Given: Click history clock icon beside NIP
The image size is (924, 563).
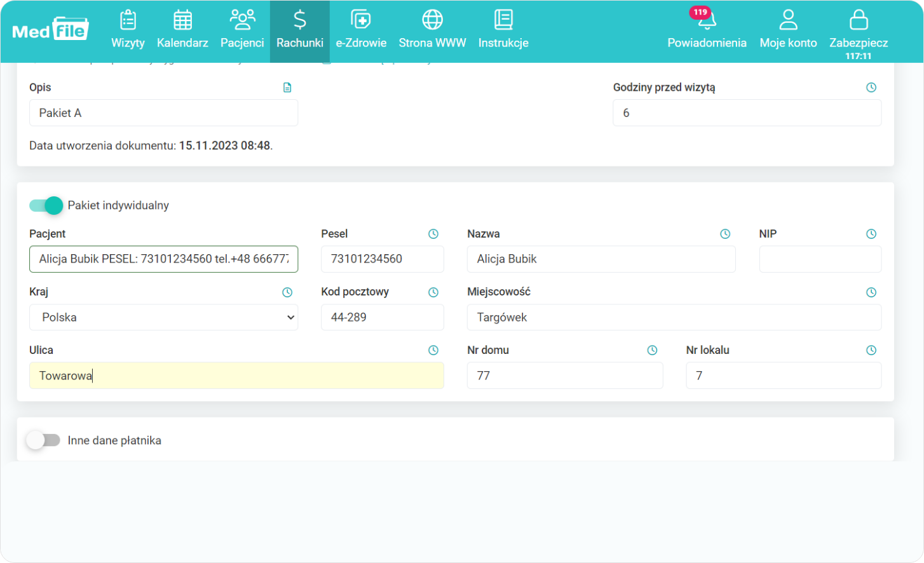Looking at the screenshot, I should (x=871, y=234).
